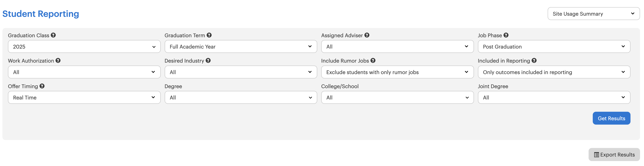Open the Included in Reporting dropdown
This screenshot has height=166, width=644.
[554, 72]
